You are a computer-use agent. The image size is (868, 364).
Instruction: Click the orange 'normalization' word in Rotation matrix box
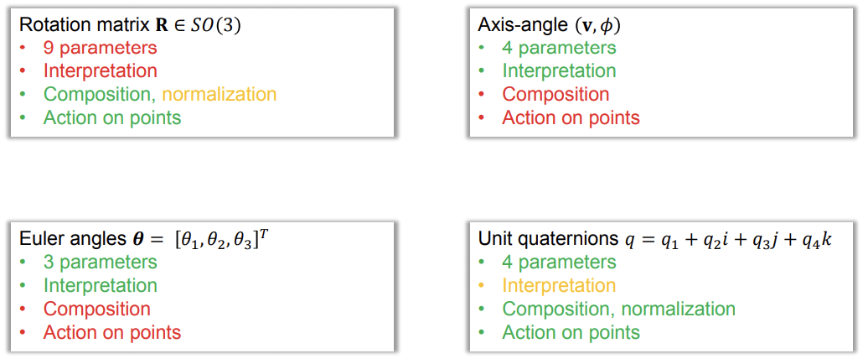220,95
